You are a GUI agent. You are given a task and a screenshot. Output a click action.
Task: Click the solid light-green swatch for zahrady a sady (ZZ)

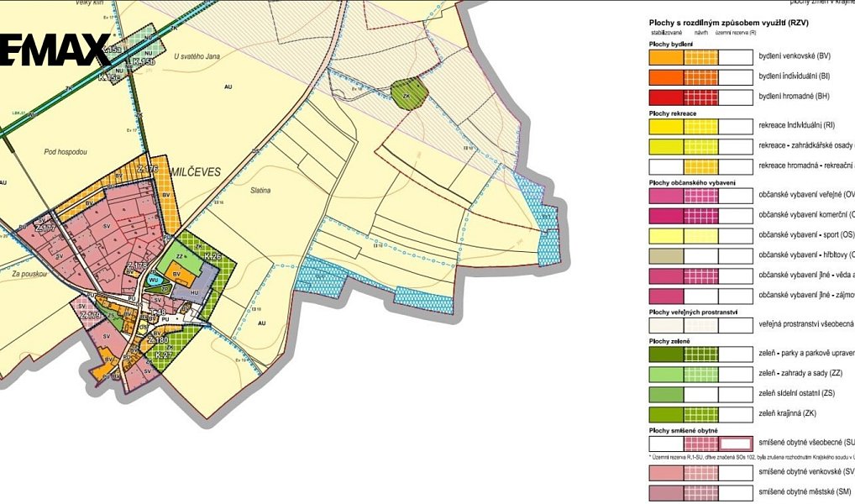point(666,375)
